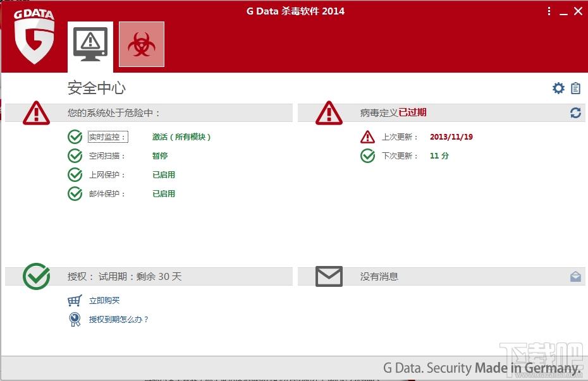The image size is (588, 381).
Task: Click the virus definitions warning triangle
Action: point(329,112)
